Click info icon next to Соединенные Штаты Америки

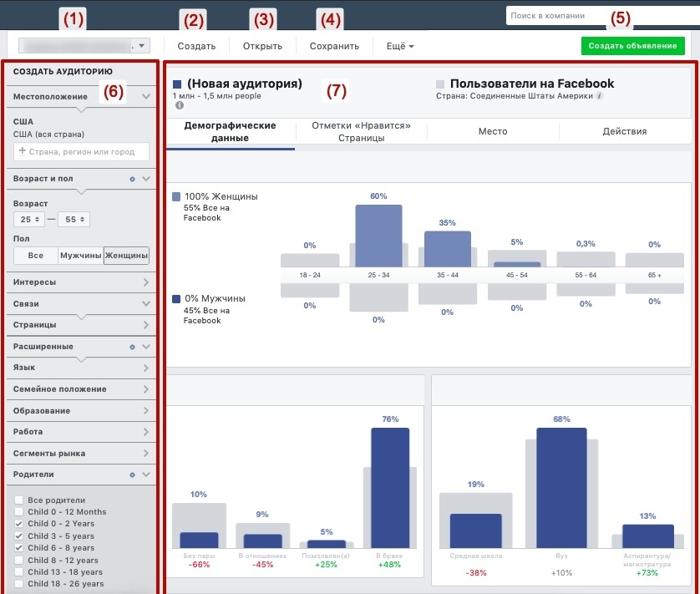point(600,95)
